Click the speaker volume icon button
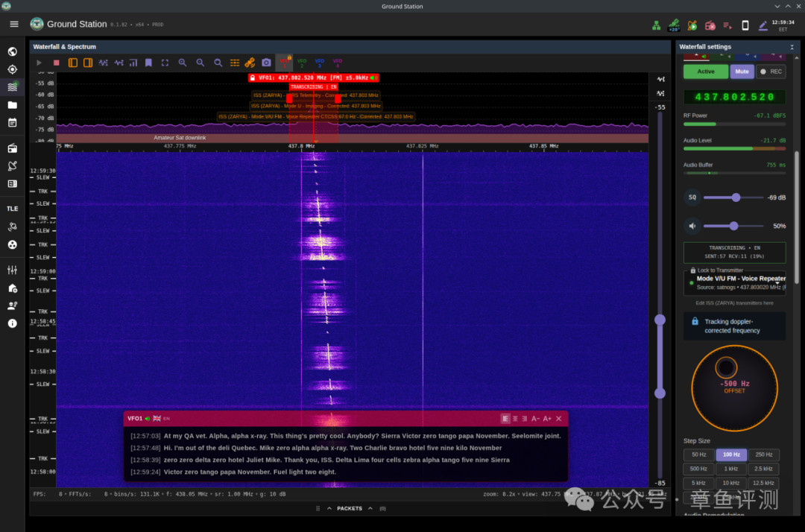 [692, 226]
